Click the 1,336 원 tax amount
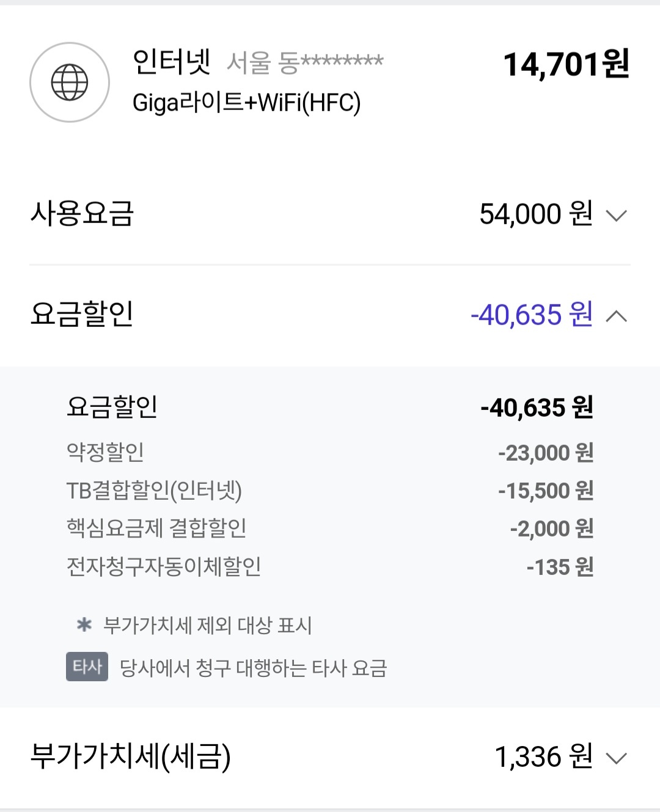Screen dimensions: 660x812 click(543, 756)
